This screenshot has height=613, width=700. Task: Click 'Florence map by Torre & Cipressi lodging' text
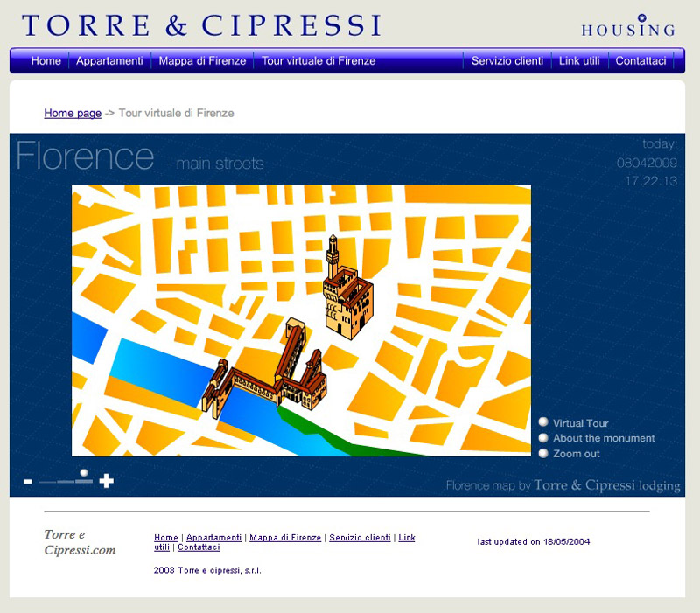pos(563,485)
